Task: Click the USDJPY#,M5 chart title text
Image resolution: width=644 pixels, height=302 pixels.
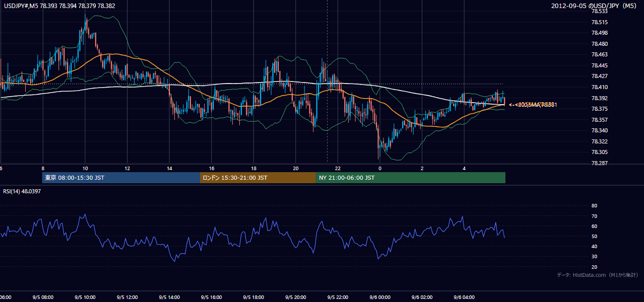Action: [x=59, y=6]
